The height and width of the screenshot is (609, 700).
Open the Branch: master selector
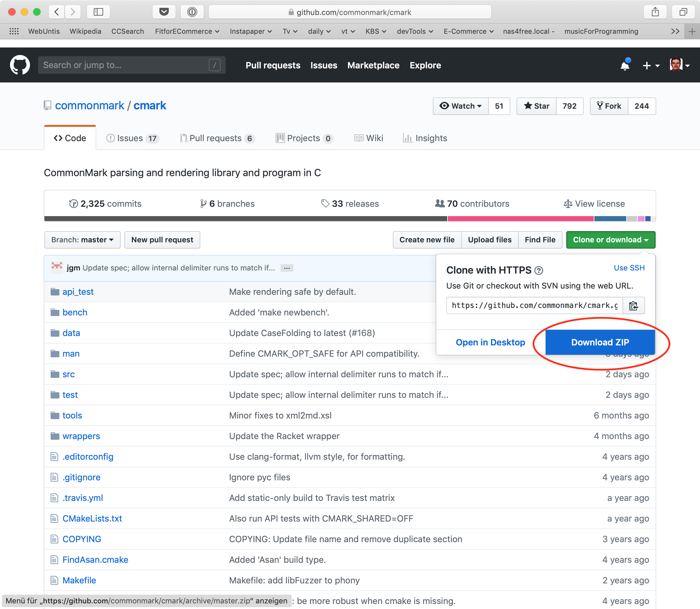[x=82, y=240]
